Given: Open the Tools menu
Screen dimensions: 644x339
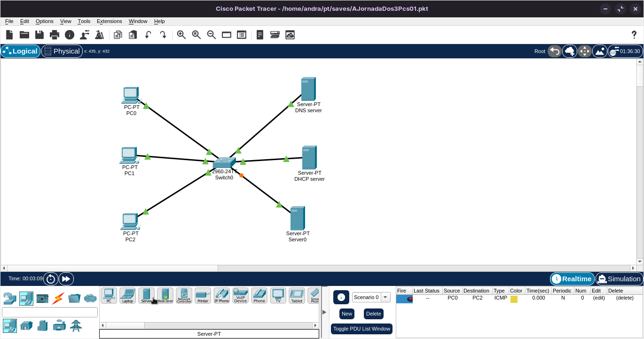Looking at the screenshot, I should click(84, 21).
